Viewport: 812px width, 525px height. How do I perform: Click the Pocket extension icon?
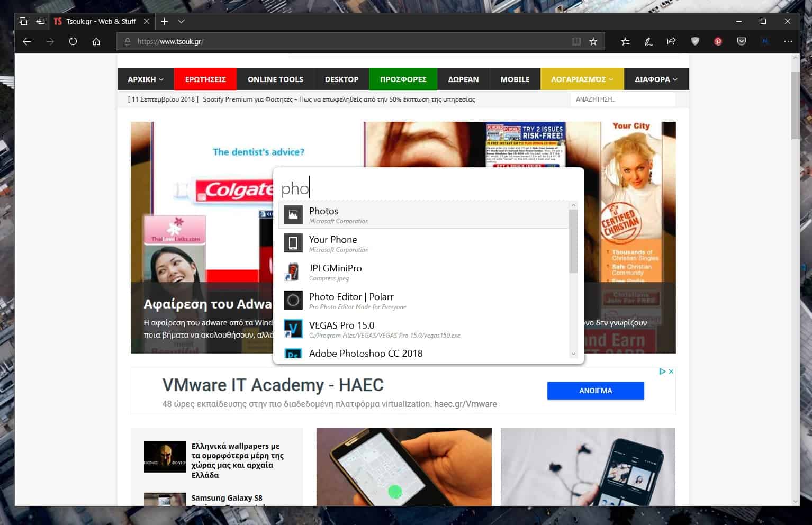tap(742, 41)
